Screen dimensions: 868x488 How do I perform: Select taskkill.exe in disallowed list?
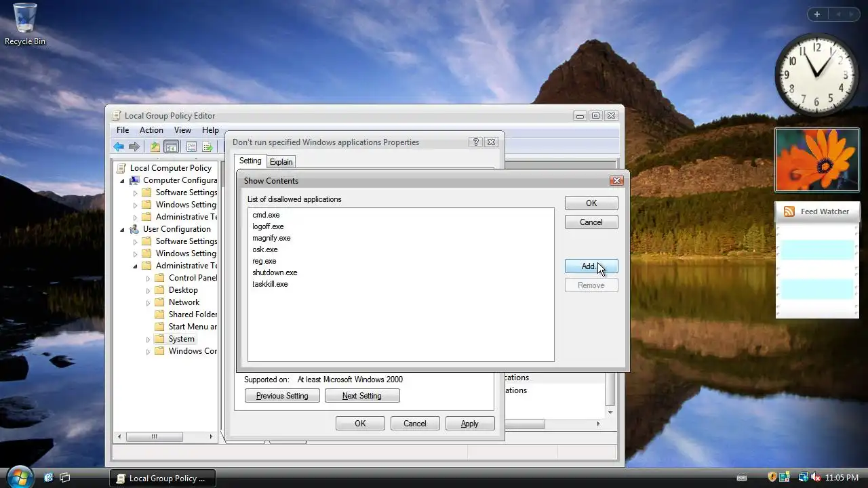tap(270, 284)
